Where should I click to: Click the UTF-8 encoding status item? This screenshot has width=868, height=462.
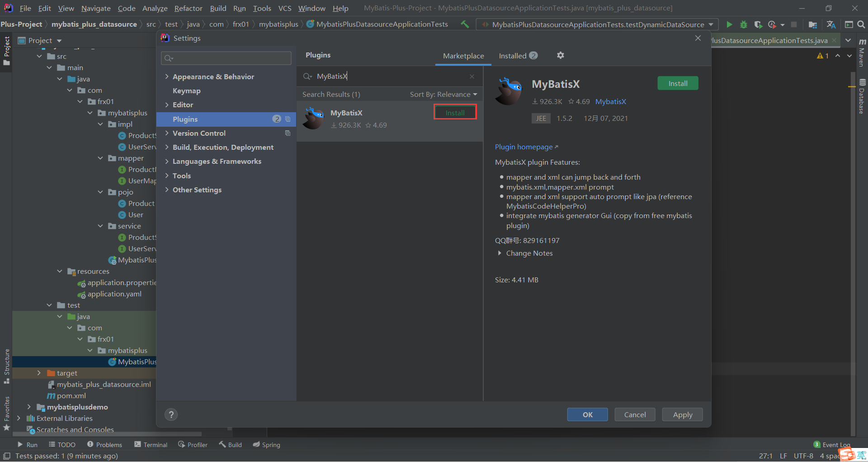coord(803,456)
